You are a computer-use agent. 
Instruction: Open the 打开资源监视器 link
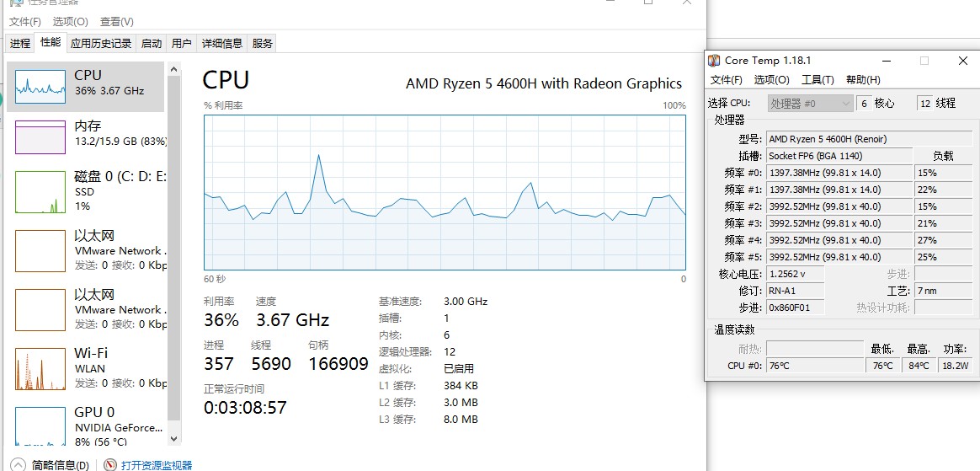pos(157,465)
